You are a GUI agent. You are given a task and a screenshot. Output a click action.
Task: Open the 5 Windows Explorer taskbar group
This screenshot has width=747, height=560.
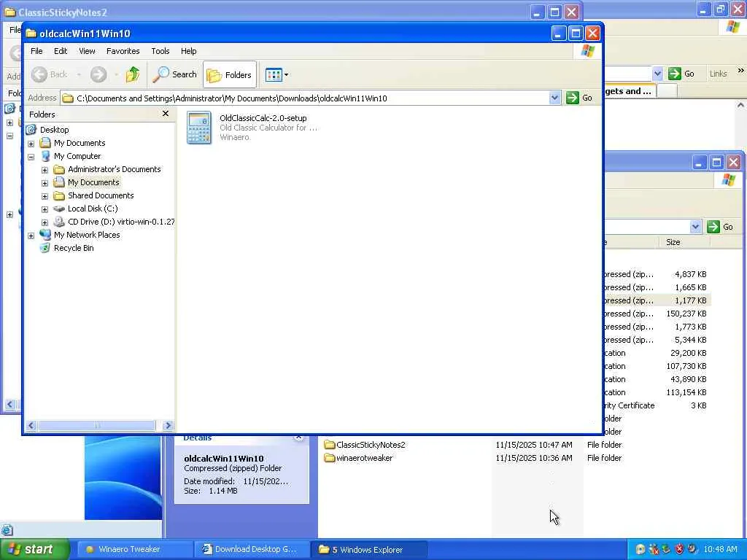tap(369, 549)
